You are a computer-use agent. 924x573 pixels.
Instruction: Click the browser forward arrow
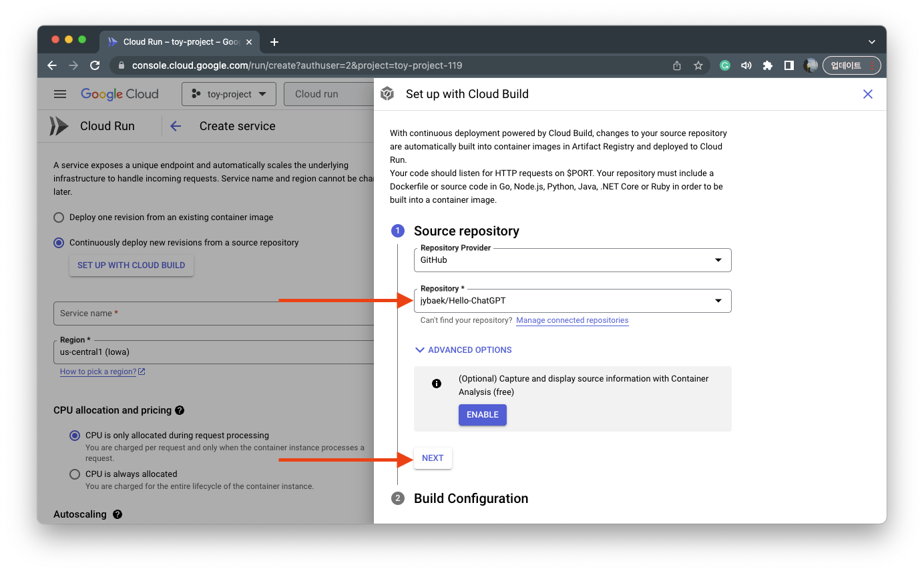click(73, 65)
